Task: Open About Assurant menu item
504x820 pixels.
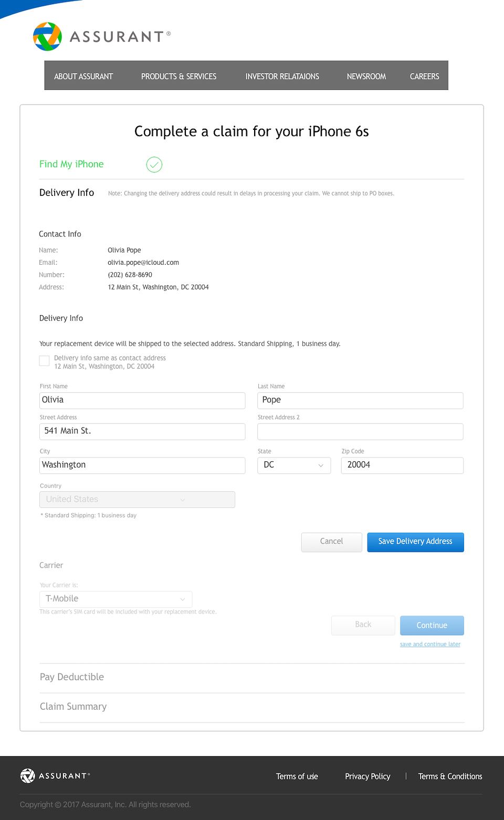Action: tap(83, 76)
